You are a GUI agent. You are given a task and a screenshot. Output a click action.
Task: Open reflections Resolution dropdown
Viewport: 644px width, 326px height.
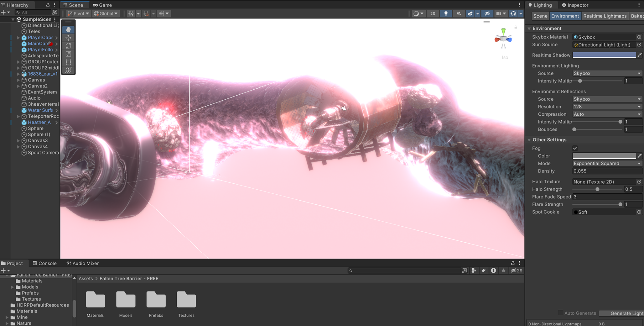607,107
